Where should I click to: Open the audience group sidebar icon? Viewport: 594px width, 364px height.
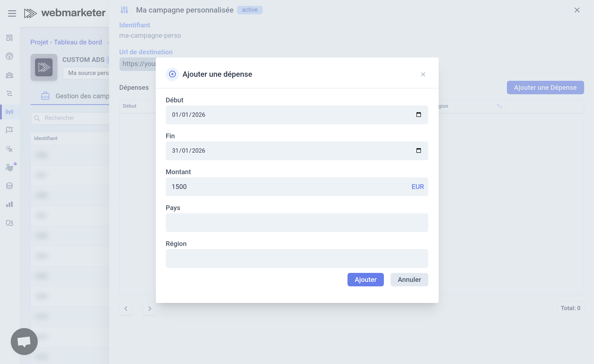[9, 75]
